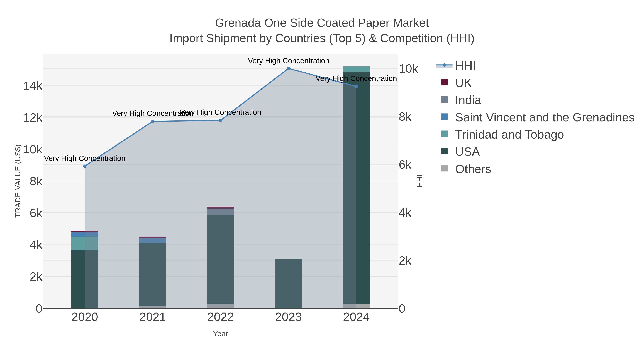Image resolution: width=644 pixels, height=362 pixels.
Task: Click the 2024 Very High Concentration annotation
Action: pos(356,78)
